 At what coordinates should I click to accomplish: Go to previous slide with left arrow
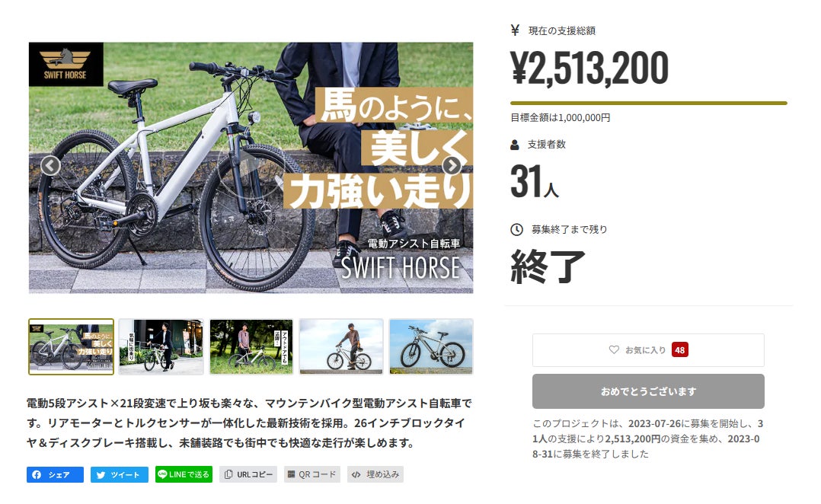pos(50,165)
